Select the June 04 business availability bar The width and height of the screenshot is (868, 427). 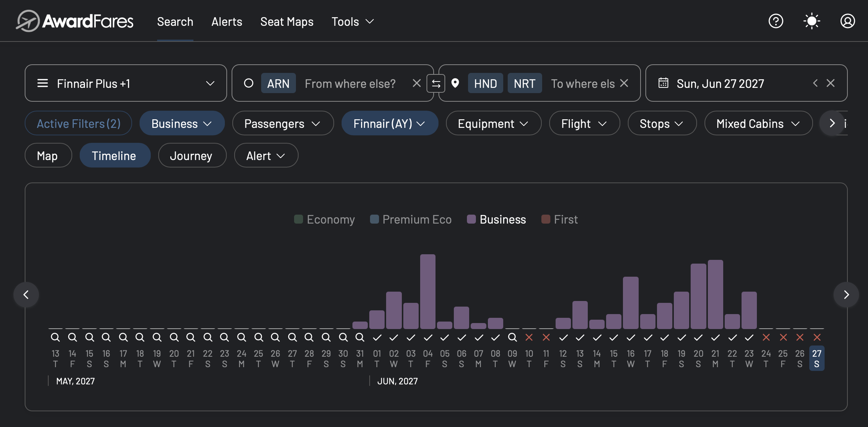click(428, 292)
